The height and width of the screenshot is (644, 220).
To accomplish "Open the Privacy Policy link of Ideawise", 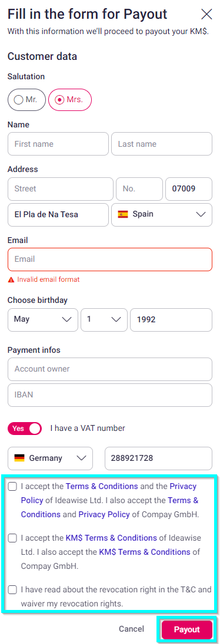I will coord(109,493).
